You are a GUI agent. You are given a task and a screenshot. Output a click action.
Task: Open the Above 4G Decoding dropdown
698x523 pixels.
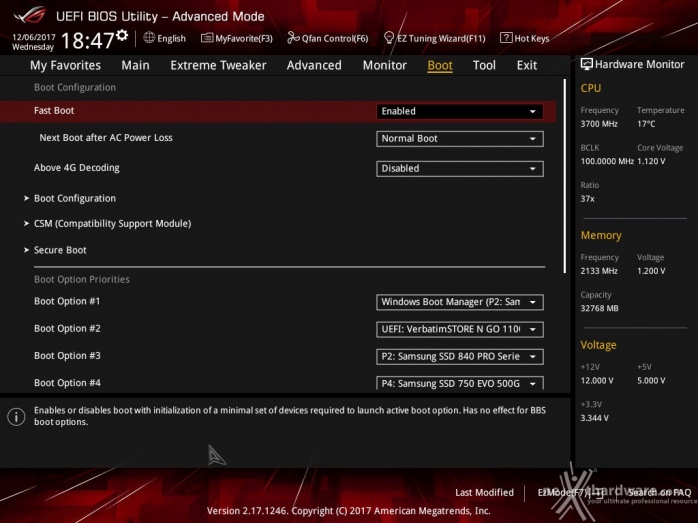coord(459,168)
